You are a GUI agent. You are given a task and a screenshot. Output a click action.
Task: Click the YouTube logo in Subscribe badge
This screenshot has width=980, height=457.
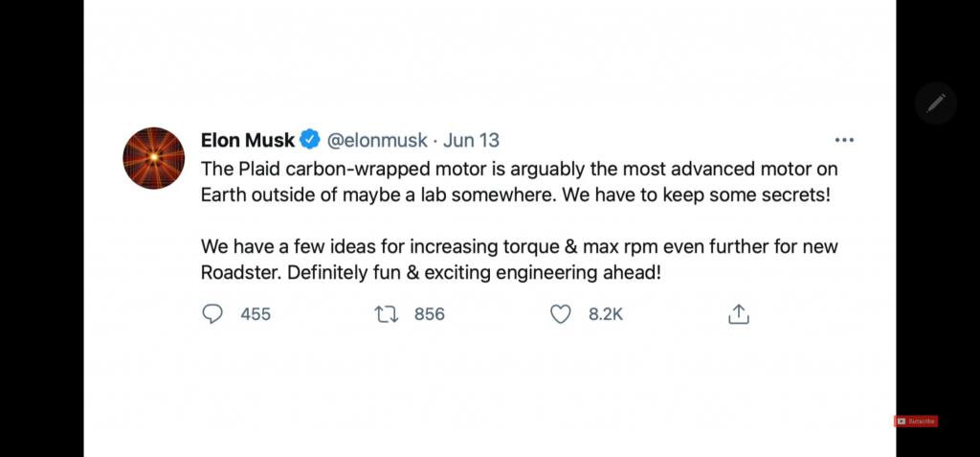click(901, 421)
